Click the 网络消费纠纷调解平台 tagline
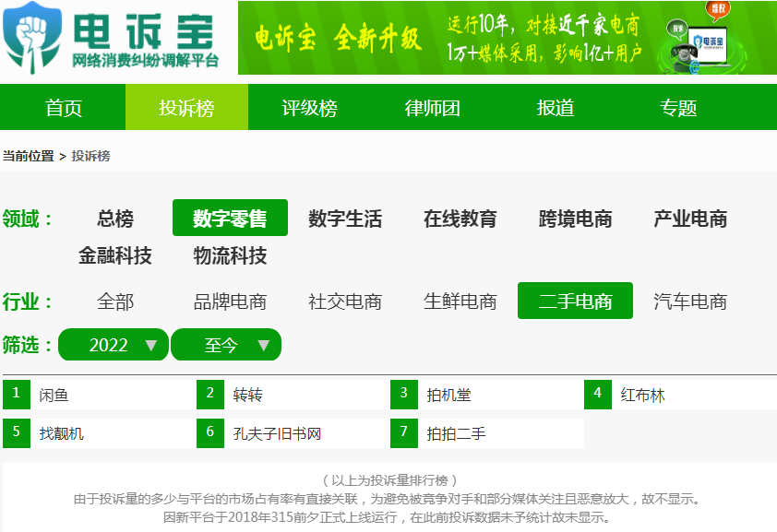The width and height of the screenshot is (777, 532). [145, 60]
